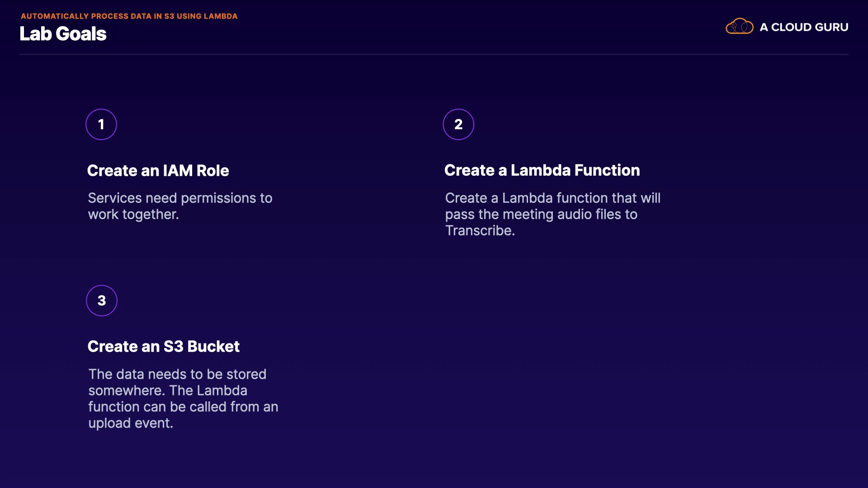This screenshot has width=868, height=488.
Task: Click the "somewhere. The Lambda" text line
Action: [168, 390]
